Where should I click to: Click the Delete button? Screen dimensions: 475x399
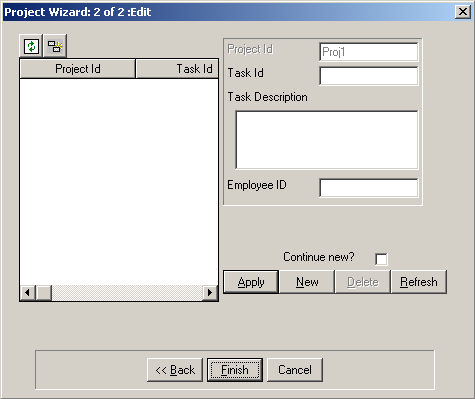pos(363,282)
